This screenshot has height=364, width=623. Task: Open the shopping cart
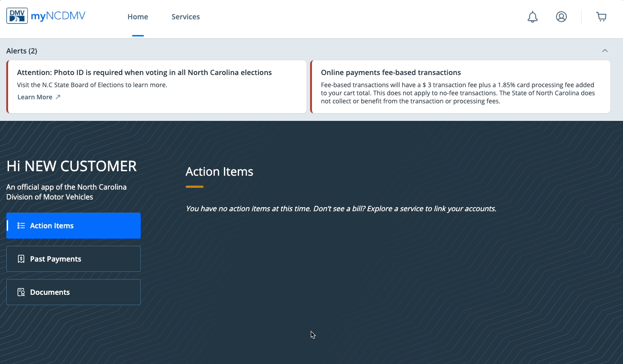click(601, 17)
